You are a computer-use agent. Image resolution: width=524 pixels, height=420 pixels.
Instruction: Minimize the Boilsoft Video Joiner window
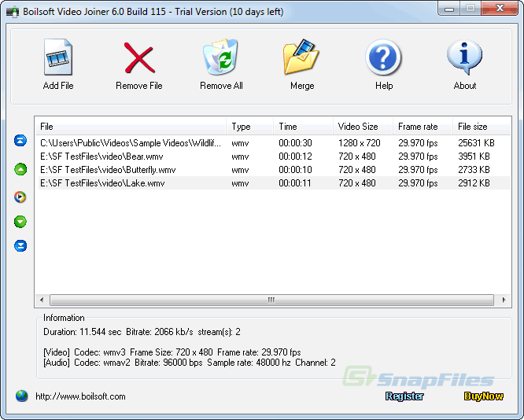pos(448,8)
